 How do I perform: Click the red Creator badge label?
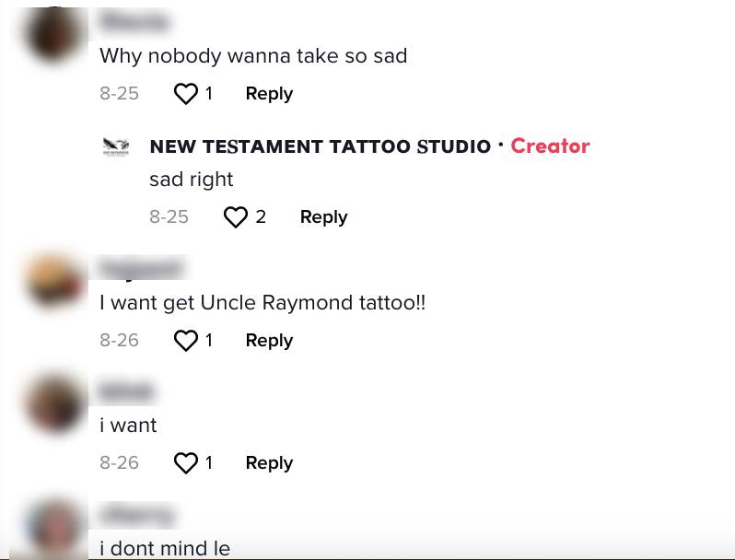pos(550,146)
